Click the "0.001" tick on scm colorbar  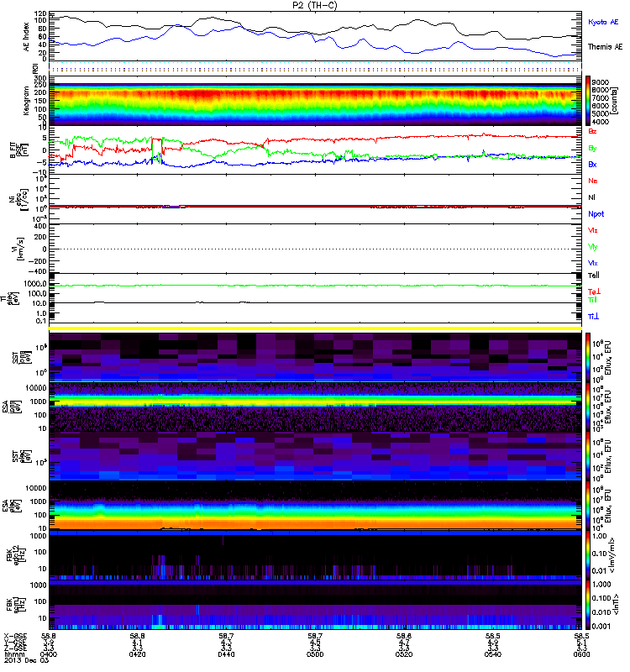click(601, 626)
